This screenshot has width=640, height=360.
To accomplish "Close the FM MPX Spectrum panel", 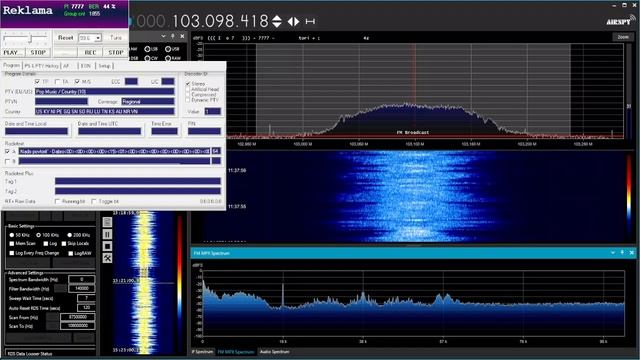I will click(631, 253).
